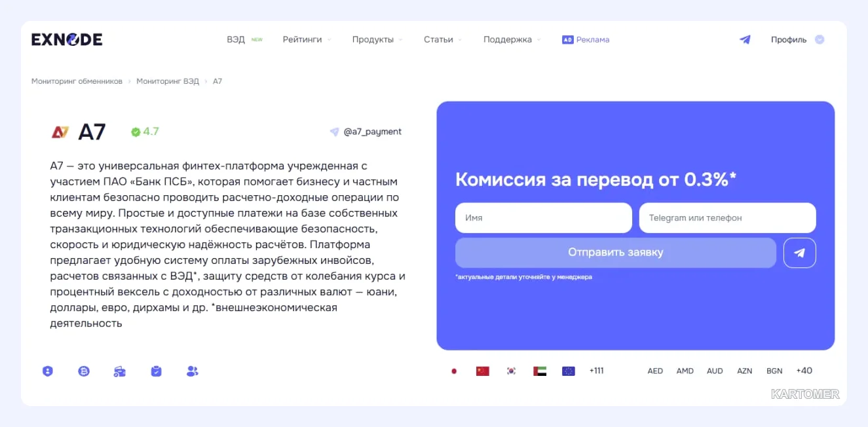Show +40 more currencies
The image size is (868, 427).
[x=804, y=371]
